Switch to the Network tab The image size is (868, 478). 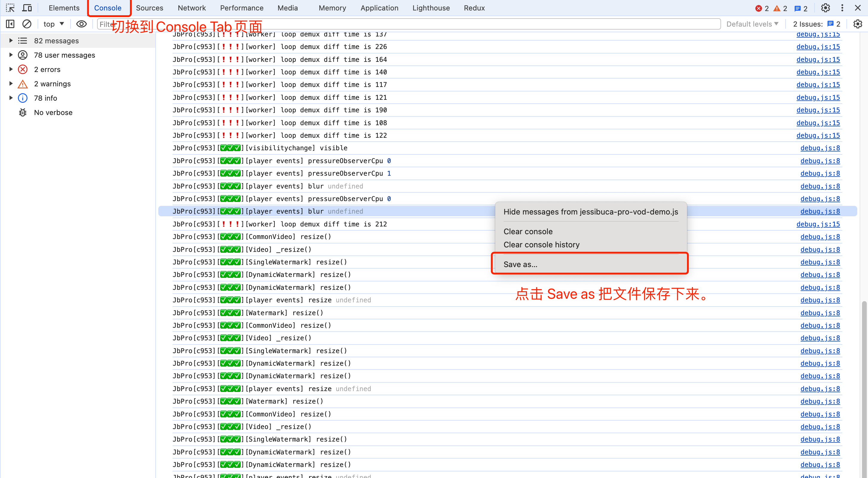191,8
